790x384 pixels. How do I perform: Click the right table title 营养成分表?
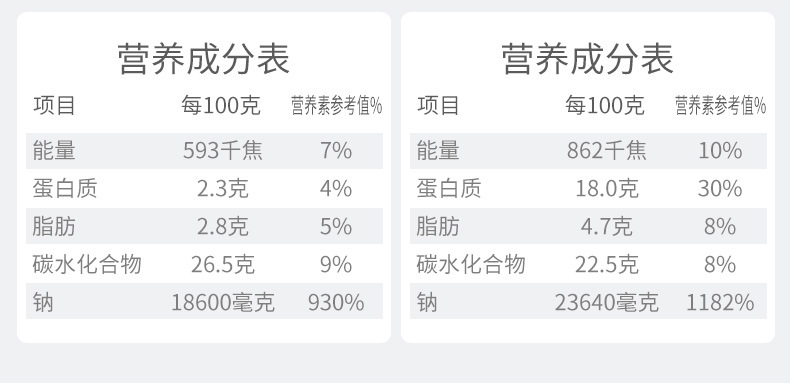pyautogui.click(x=587, y=59)
